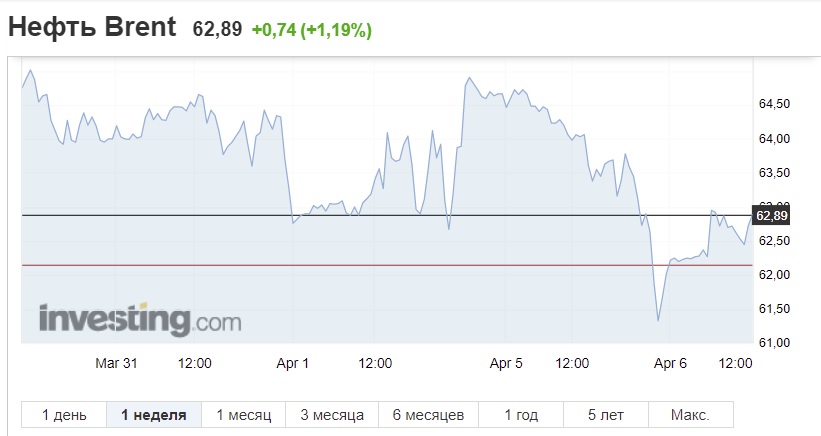This screenshot has width=821, height=436.
Task: Click the green +0,74 (+1,19%) change value
Action: tap(312, 30)
